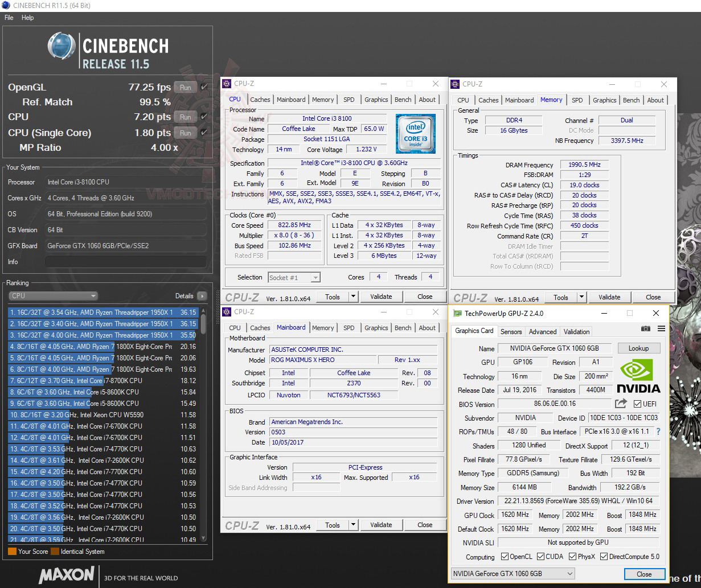Click Lookup button in GPU-Z
The image size is (701, 588).
click(x=638, y=348)
